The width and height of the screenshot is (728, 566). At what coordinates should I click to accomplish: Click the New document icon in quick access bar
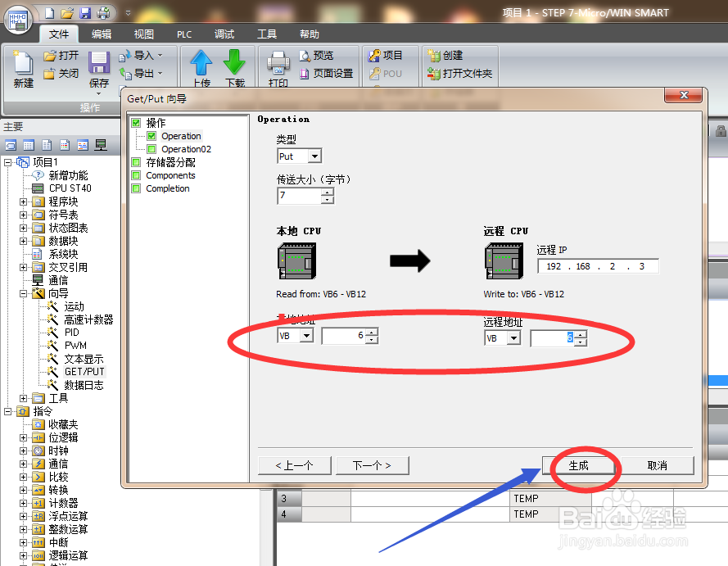pyautogui.click(x=49, y=13)
